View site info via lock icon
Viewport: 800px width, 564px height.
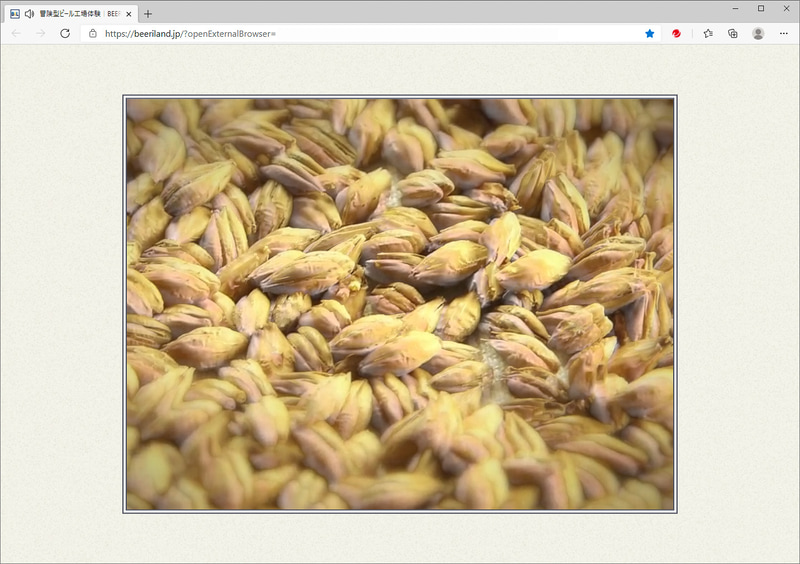click(x=92, y=33)
